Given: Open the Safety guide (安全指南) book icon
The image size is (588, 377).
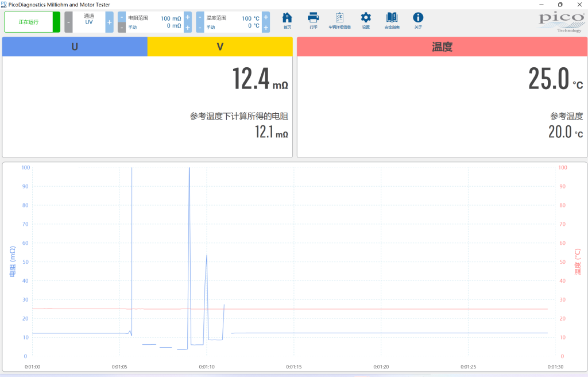Looking at the screenshot, I should pos(392,21).
